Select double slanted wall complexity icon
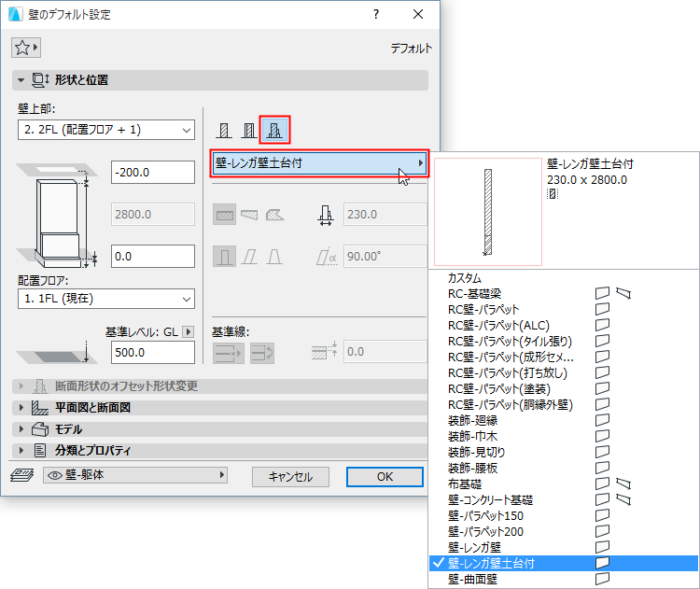The width and height of the screenshot is (700, 589). [x=274, y=257]
